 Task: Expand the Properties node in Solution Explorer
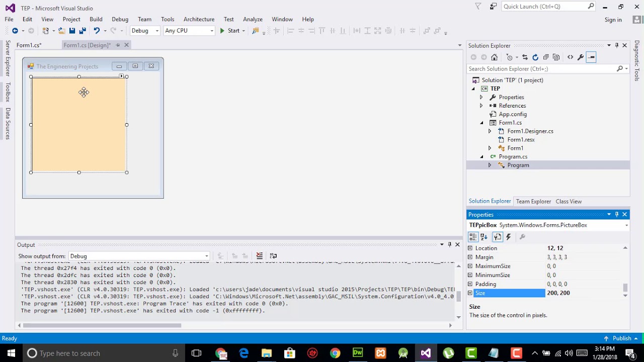tap(481, 97)
